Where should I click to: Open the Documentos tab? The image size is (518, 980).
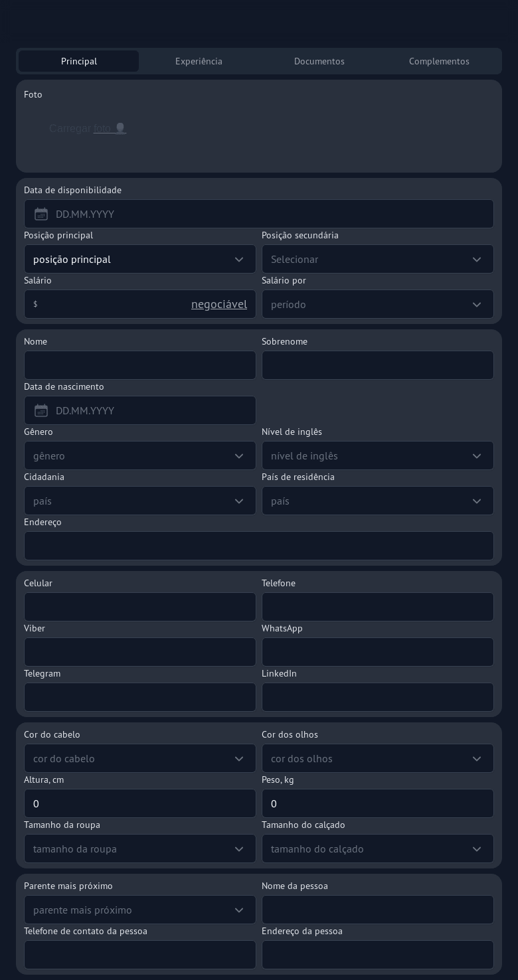click(319, 61)
